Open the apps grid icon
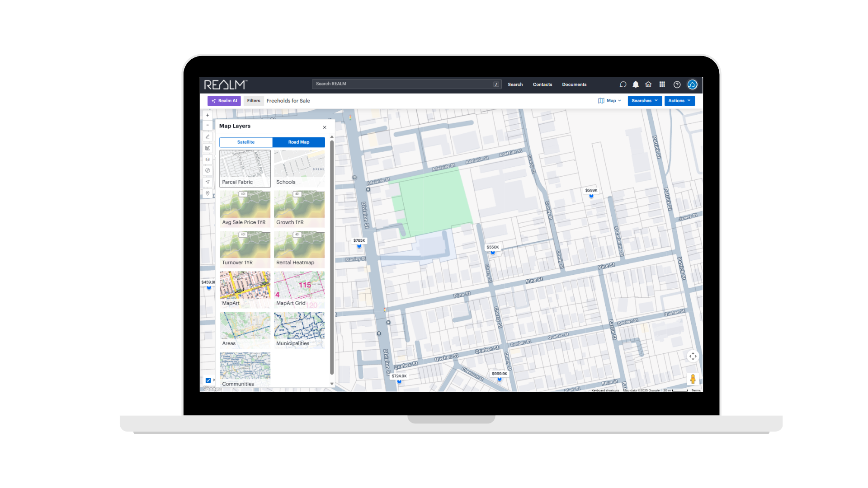Image resolution: width=868 pixels, height=488 pixels. 662,84
